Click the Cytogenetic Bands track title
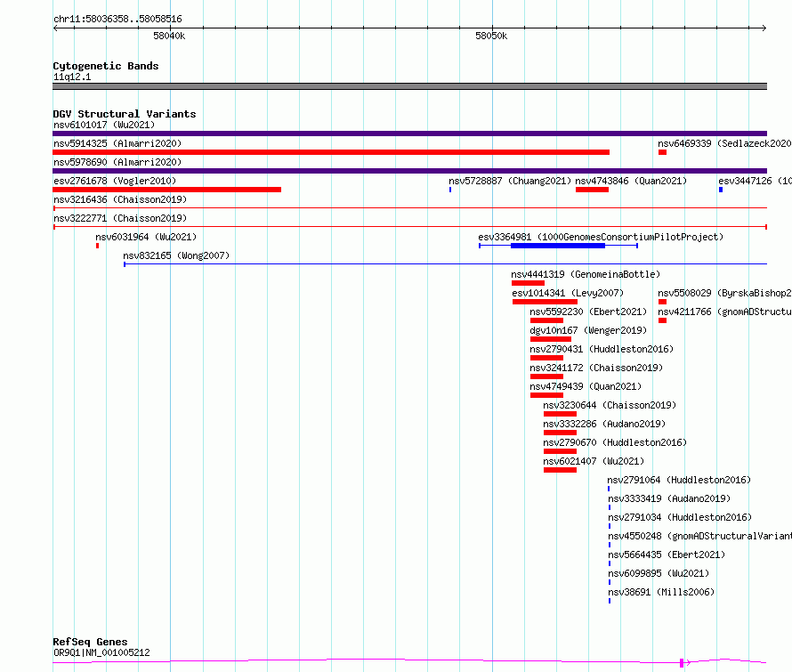 tap(106, 66)
